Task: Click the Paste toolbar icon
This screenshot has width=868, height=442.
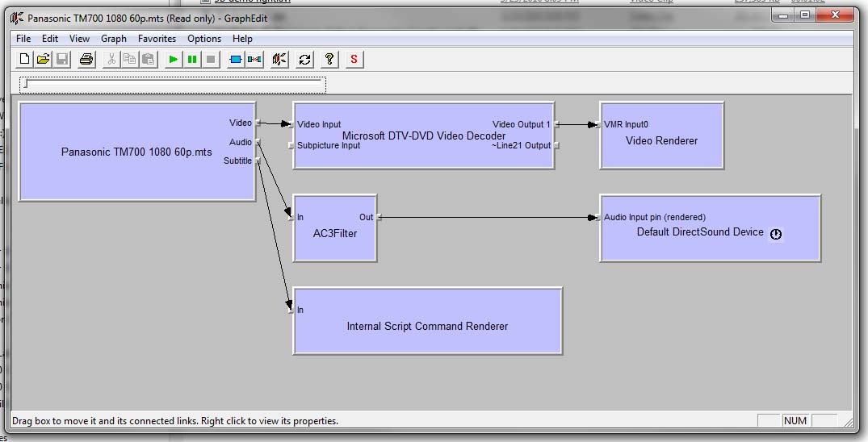Action: (x=149, y=59)
